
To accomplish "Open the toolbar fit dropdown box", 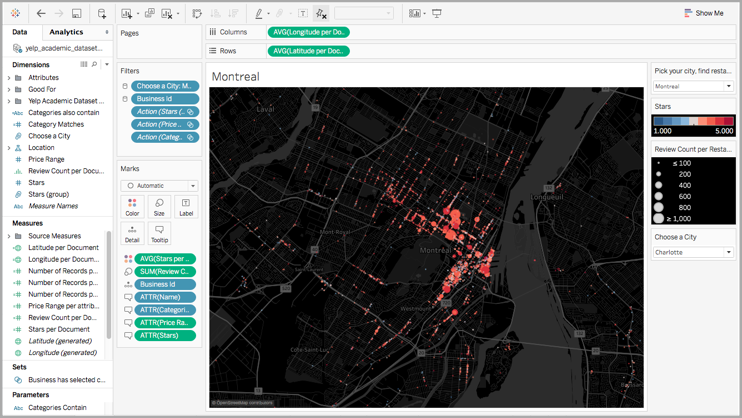I will (364, 13).
